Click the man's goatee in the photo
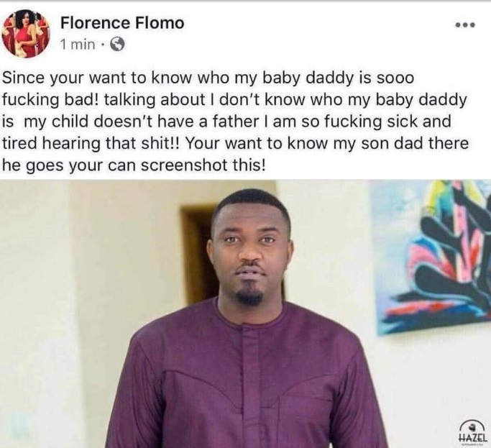This screenshot has height=448, width=491. pyautogui.click(x=249, y=294)
